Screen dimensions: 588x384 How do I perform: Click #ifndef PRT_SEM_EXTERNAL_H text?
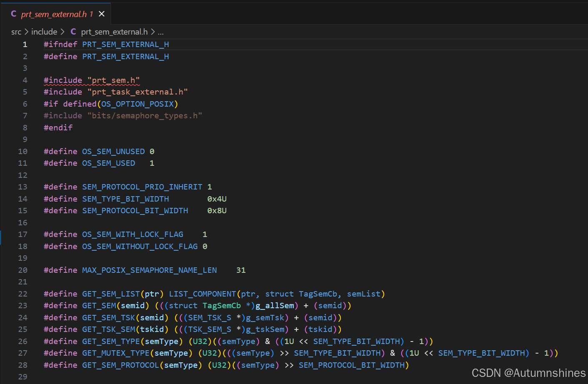tap(106, 45)
